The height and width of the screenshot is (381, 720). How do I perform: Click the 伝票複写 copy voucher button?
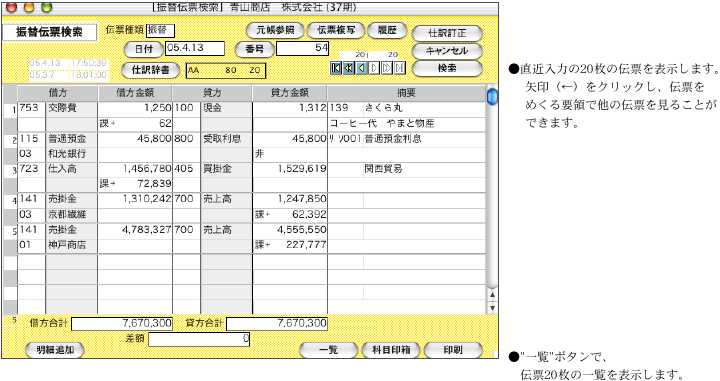pos(336,30)
